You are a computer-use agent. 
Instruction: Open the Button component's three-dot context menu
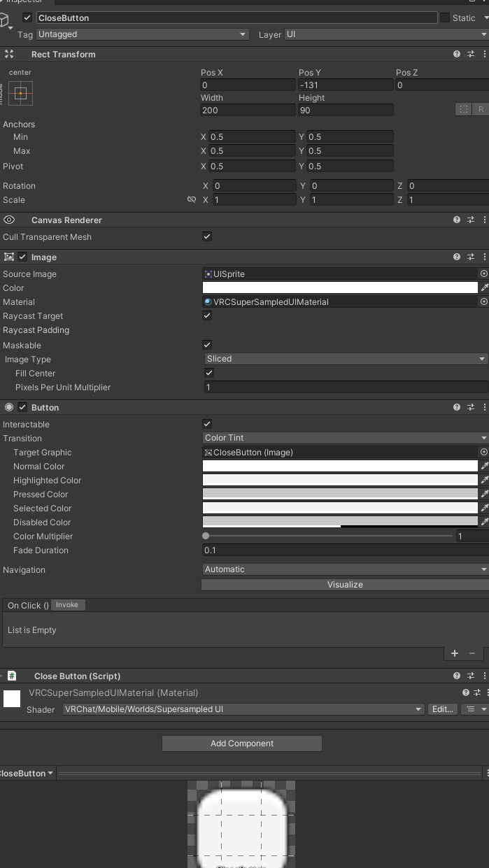coord(484,407)
